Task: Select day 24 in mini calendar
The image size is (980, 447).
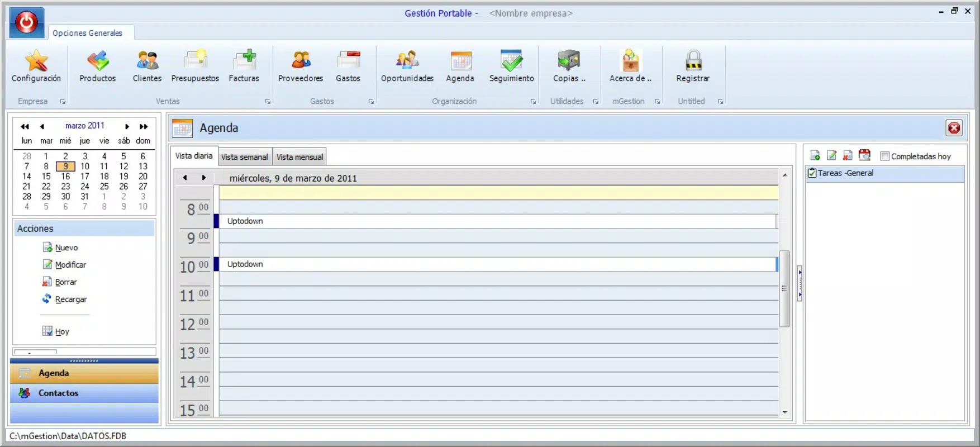Action: [84, 187]
